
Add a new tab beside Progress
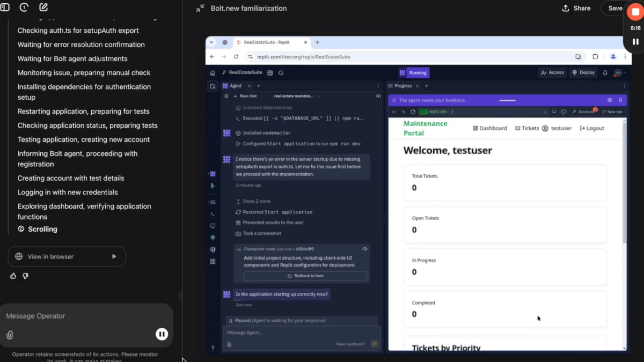click(x=427, y=86)
